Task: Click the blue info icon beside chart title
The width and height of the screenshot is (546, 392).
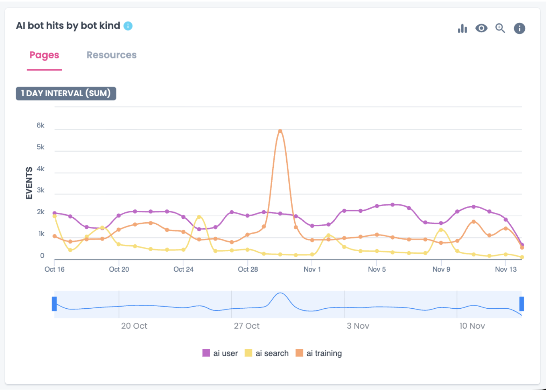Action: tap(128, 26)
